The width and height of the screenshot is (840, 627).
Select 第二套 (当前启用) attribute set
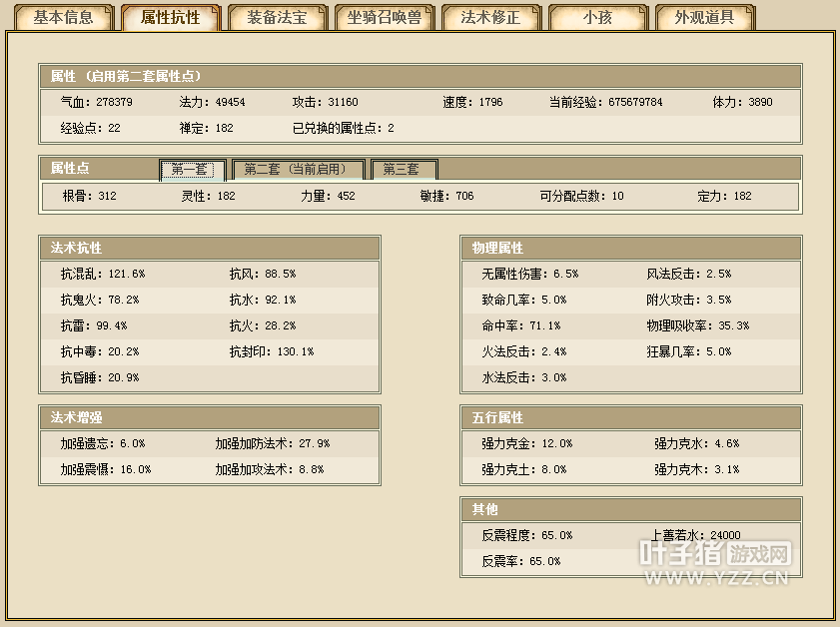click(x=297, y=170)
